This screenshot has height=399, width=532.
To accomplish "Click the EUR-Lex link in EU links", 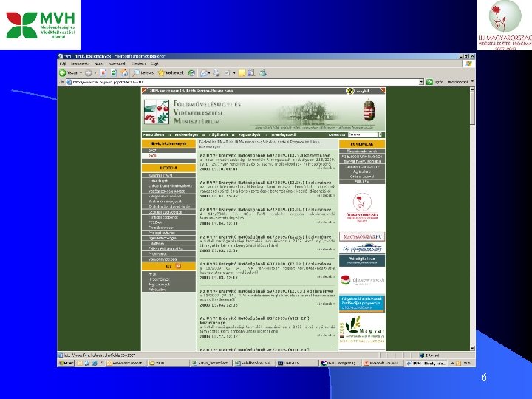I will [362, 182].
